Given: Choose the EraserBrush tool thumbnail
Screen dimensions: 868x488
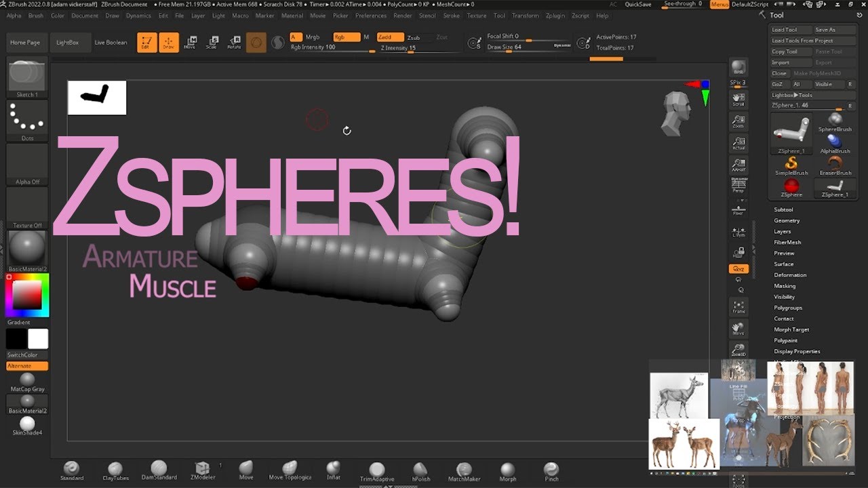Looking at the screenshot, I should [x=835, y=166].
